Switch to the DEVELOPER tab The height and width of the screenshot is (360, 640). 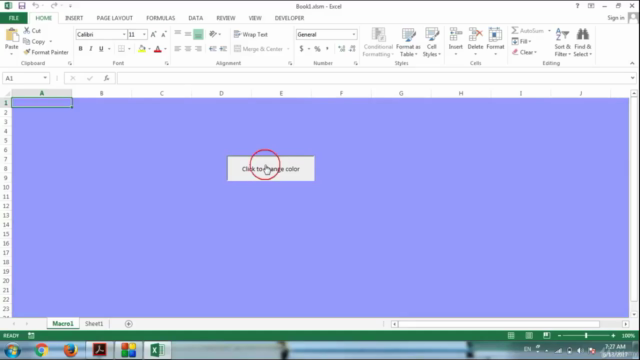(289, 18)
